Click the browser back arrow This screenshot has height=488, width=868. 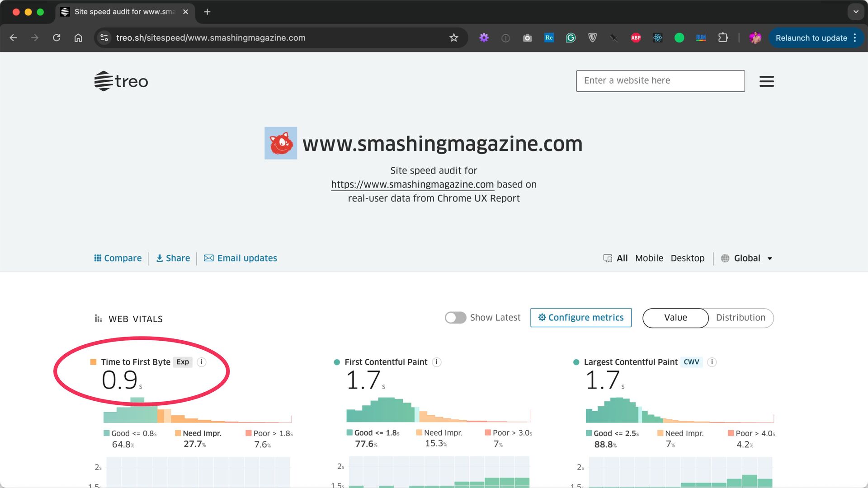pos(13,38)
